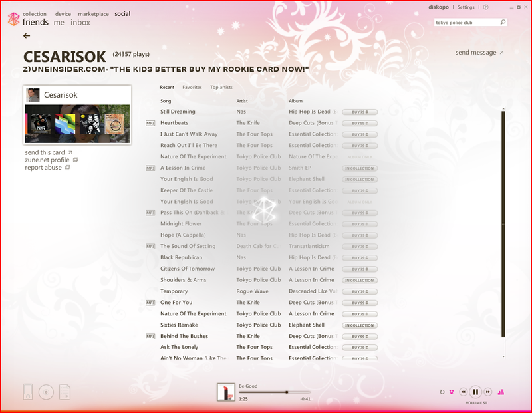
Task: Go back with the left arrow
Action: 27,36
